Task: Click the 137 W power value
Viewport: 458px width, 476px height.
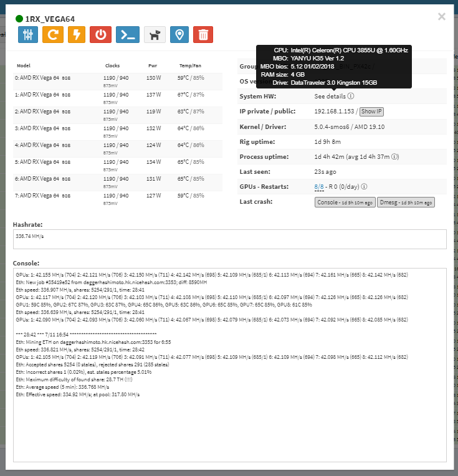Action: (154, 95)
